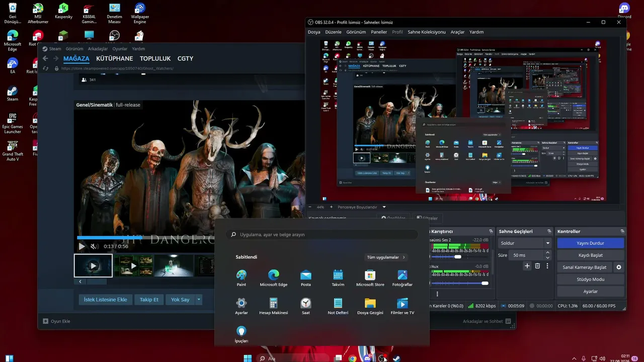Open Sahne Koleksiyonu menu in OBS
This screenshot has width=644, height=362.
[427, 32]
